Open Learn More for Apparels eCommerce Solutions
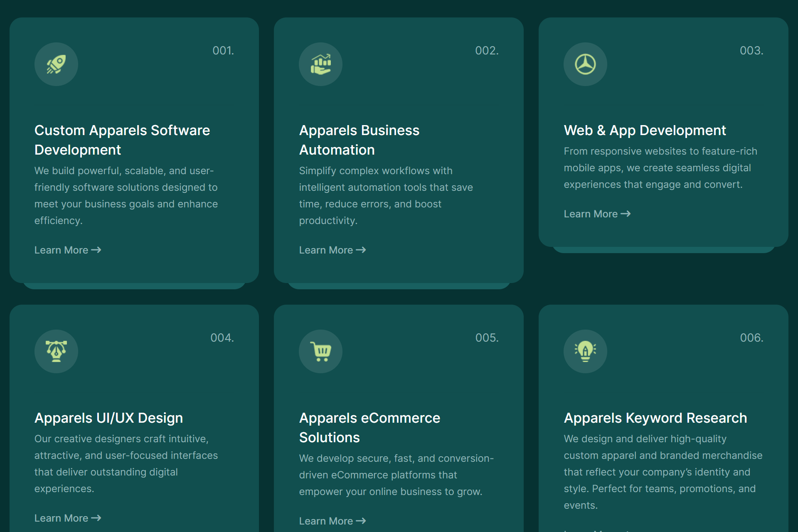 coord(332,521)
